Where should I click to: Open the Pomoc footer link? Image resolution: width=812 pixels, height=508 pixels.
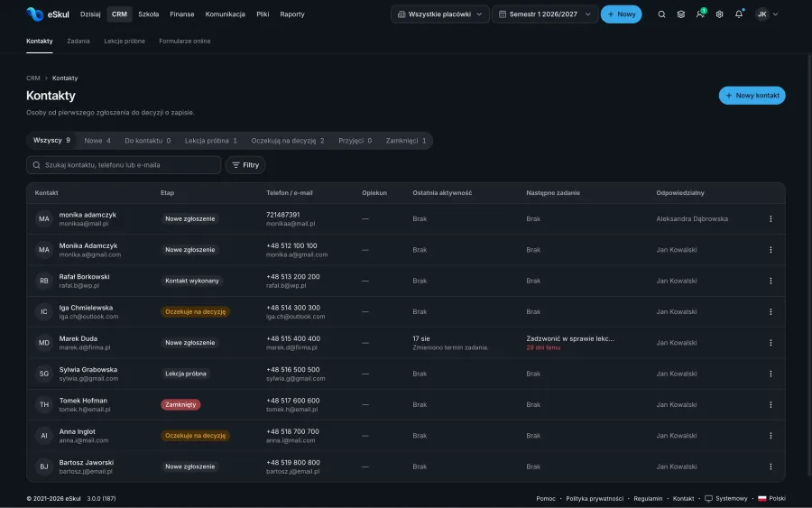(x=545, y=499)
